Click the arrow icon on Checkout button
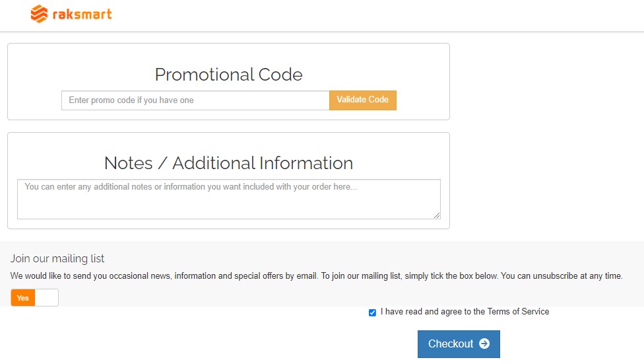 pyautogui.click(x=484, y=344)
